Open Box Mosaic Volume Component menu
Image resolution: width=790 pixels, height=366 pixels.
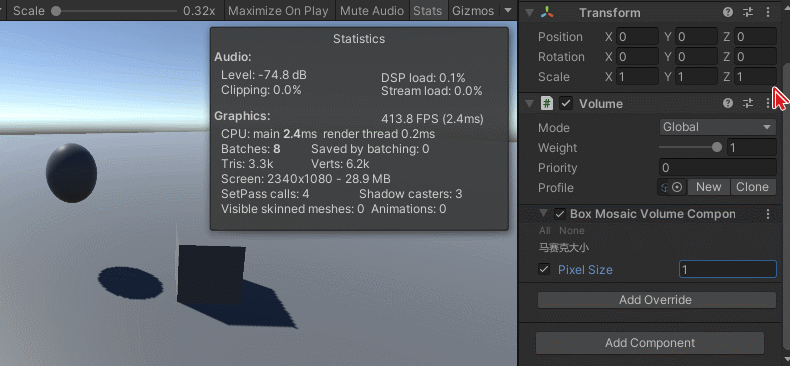point(768,214)
